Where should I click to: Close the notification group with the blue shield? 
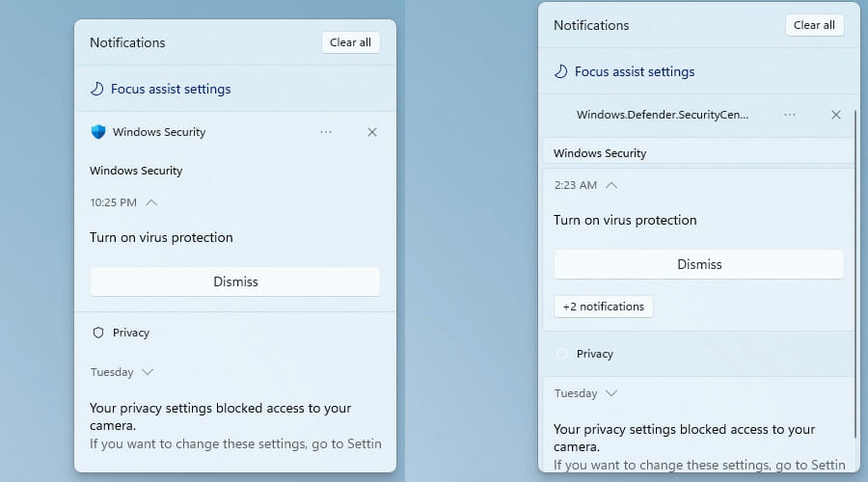tap(372, 132)
